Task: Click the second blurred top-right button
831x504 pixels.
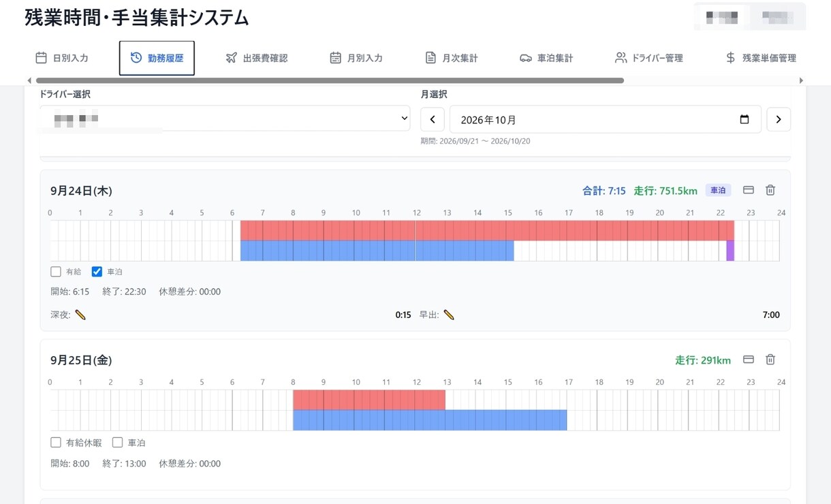Action: [x=777, y=16]
